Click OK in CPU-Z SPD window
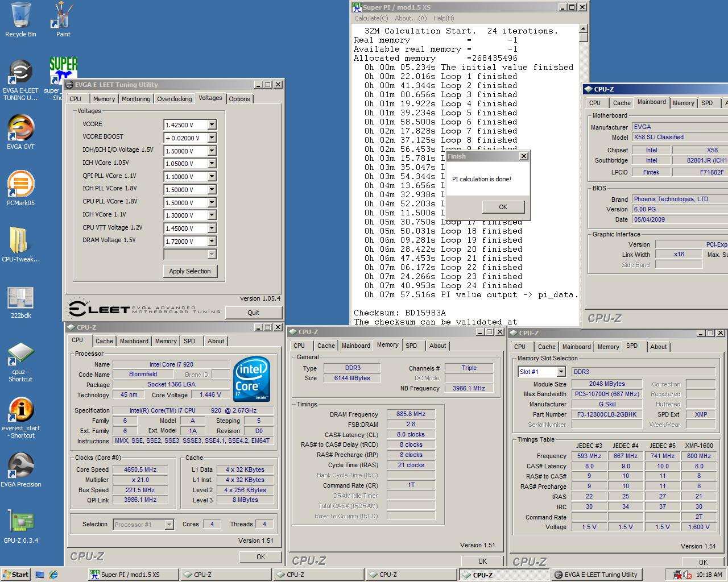Screen dimensions: 728x582 703,562
